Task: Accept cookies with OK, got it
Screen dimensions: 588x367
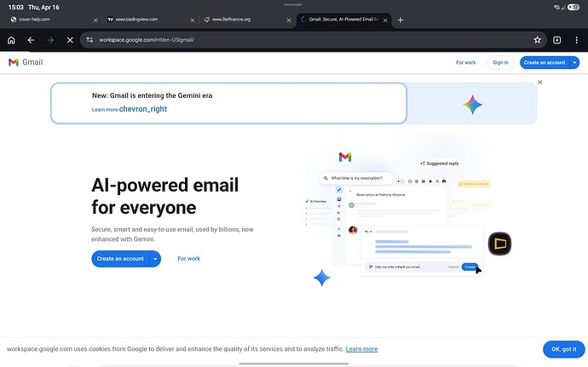Action: tap(563, 349)
